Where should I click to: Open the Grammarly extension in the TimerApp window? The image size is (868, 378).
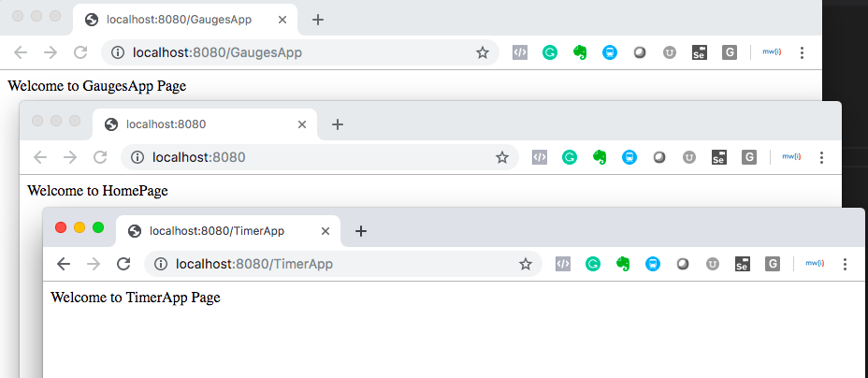tap(593, 264)
